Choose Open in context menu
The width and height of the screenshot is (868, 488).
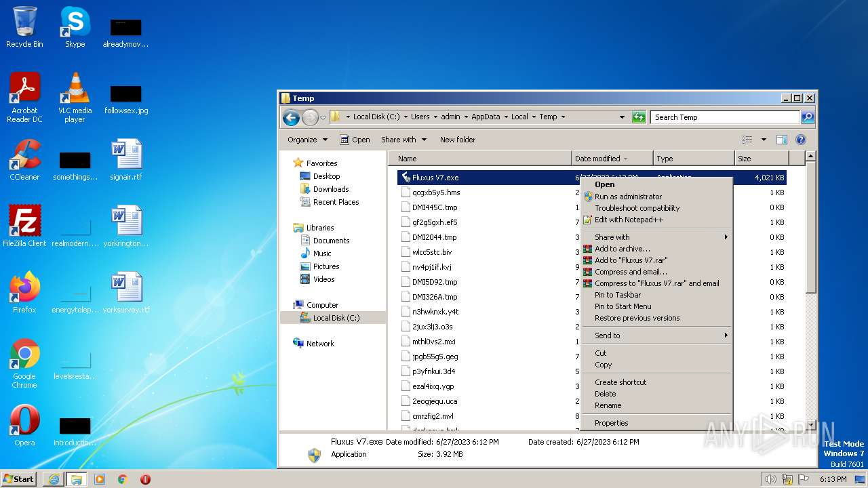coord(656,184)
